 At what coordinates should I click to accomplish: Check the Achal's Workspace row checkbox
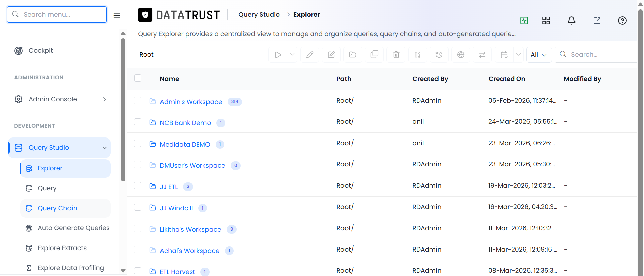pyautogui.click(x=138, y=250)
